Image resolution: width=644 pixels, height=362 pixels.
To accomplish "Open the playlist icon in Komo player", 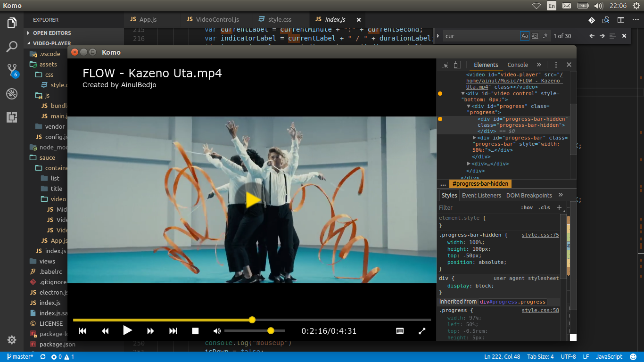I will point(400,331).
